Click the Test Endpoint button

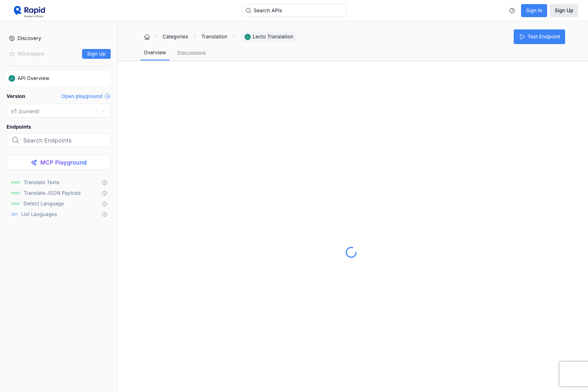tap(539, 37)
